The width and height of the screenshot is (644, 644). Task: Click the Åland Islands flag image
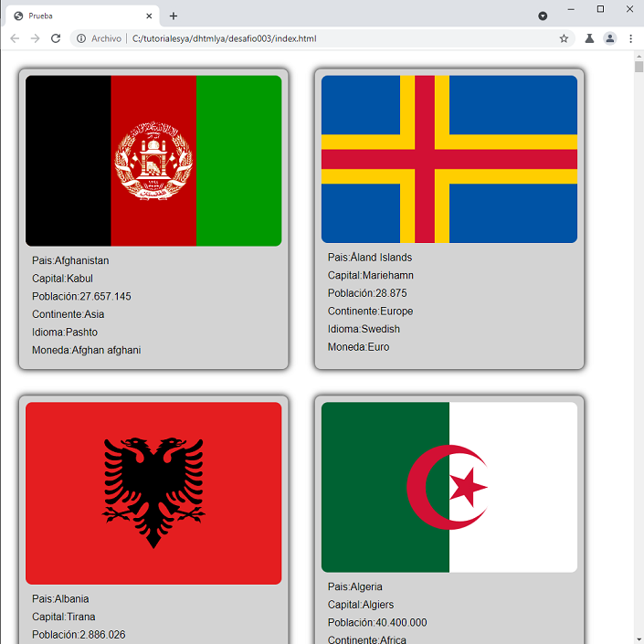coord(449,159)
